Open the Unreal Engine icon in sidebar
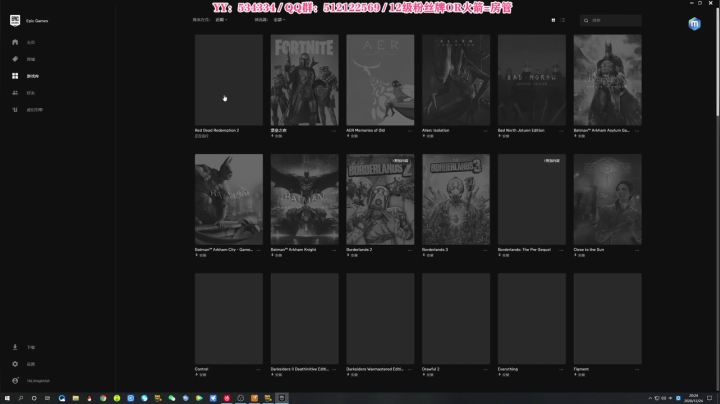 15,110
